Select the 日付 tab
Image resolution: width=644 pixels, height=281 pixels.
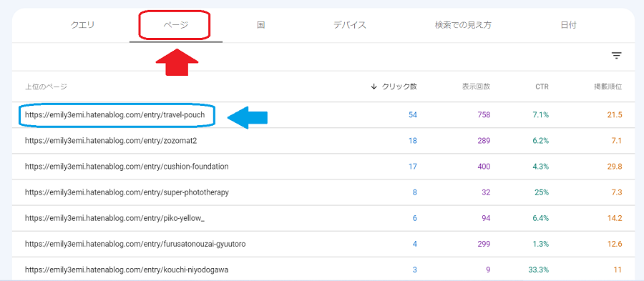pyautogui.click(x=568, y=25)
